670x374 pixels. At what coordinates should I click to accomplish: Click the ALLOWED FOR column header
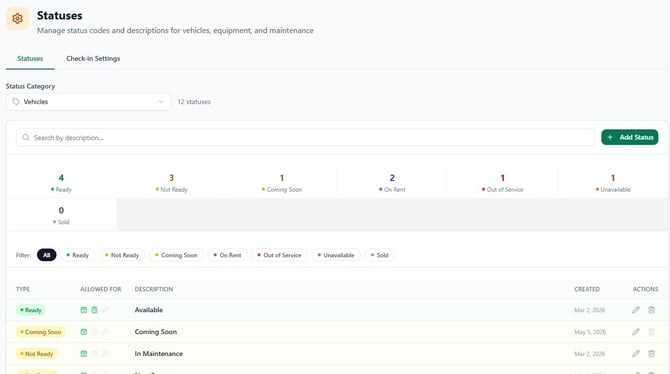coord(101,289)
